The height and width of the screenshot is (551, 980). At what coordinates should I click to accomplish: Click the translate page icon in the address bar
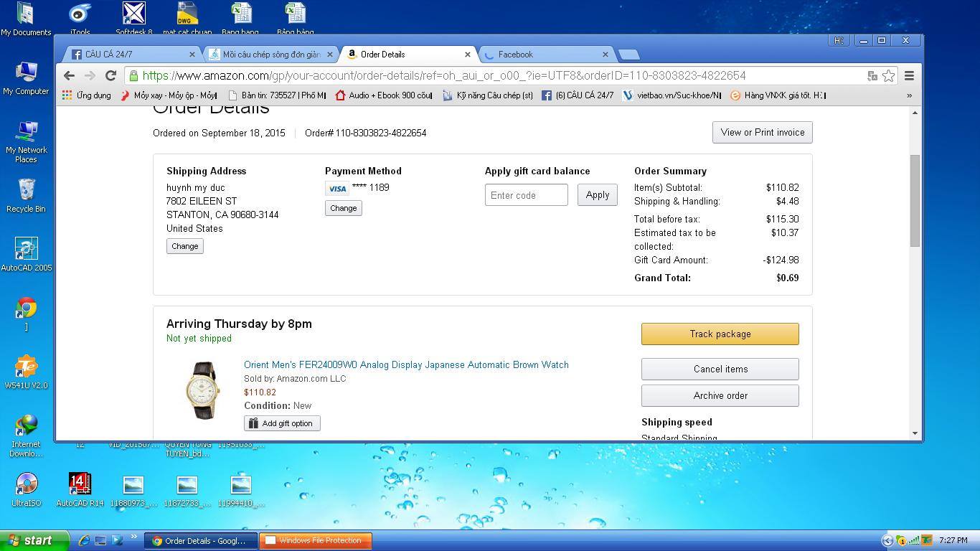coord(872,75)
